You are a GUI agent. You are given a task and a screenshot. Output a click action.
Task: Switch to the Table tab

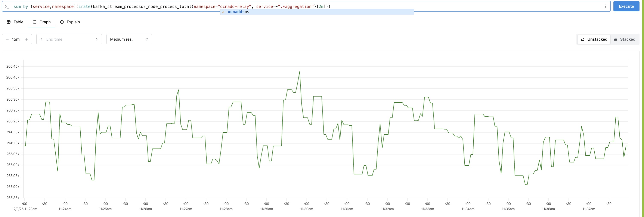click(x=15, y=22)
